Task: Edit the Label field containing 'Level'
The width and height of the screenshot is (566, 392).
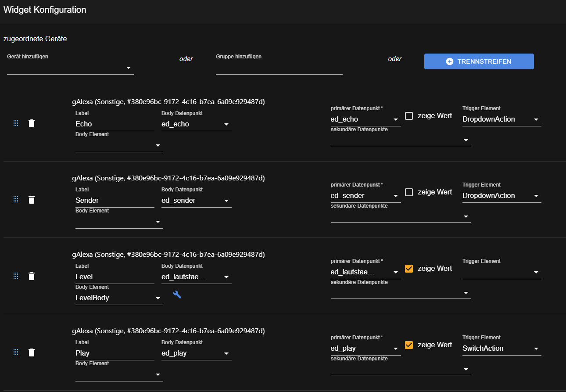Action: [115, 277]
